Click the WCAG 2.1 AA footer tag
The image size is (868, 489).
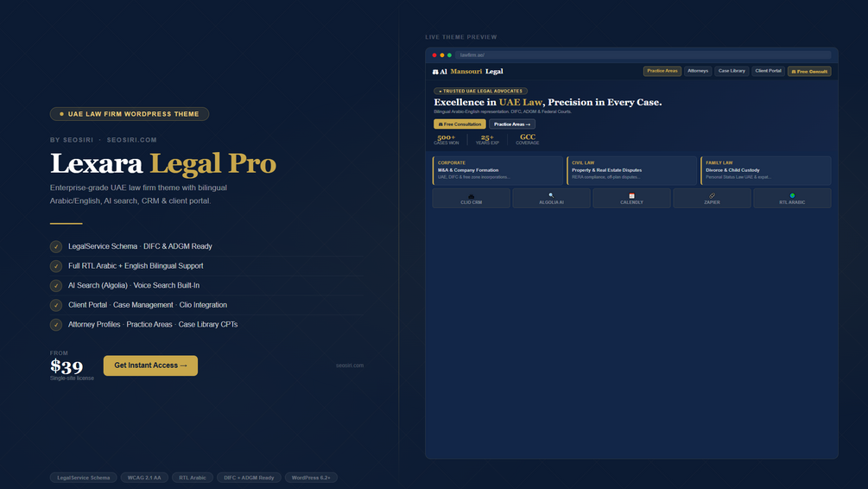(x=144, y=478)
